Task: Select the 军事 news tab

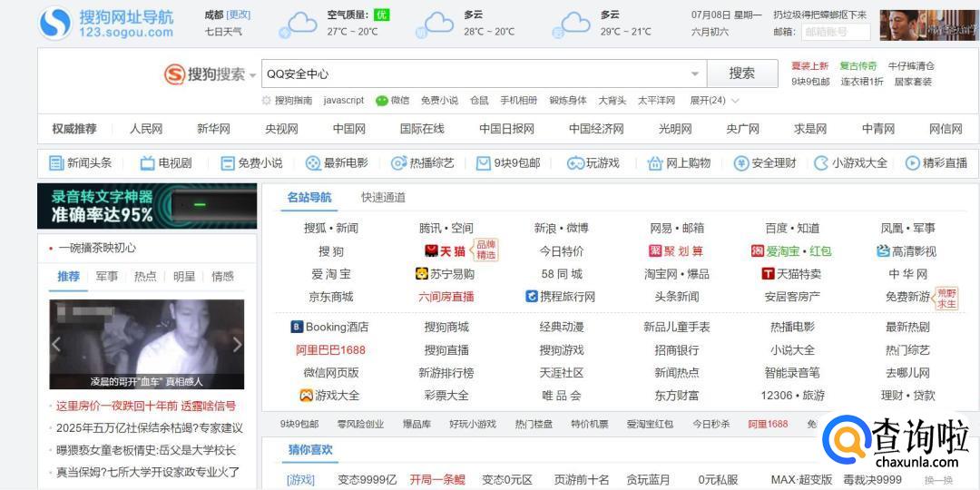Action: [x=106, y=276]
